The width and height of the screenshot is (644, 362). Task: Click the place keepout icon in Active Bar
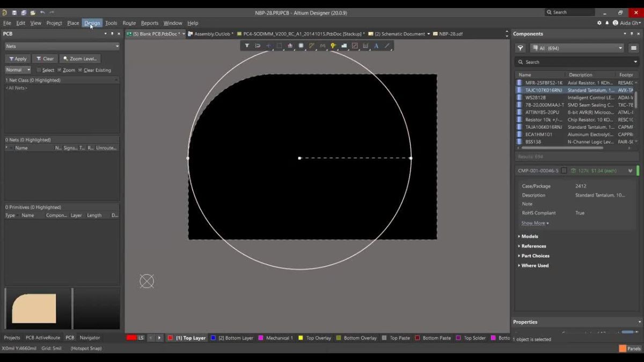point(355,46)
